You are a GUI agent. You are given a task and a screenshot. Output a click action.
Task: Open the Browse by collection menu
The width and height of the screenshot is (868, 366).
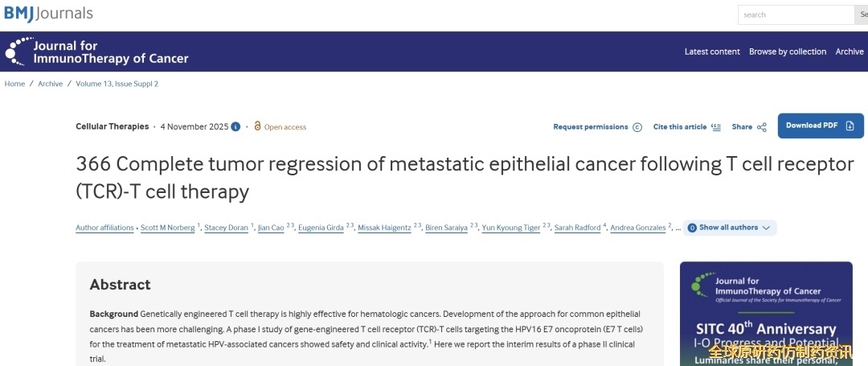[x=787, y=51]
